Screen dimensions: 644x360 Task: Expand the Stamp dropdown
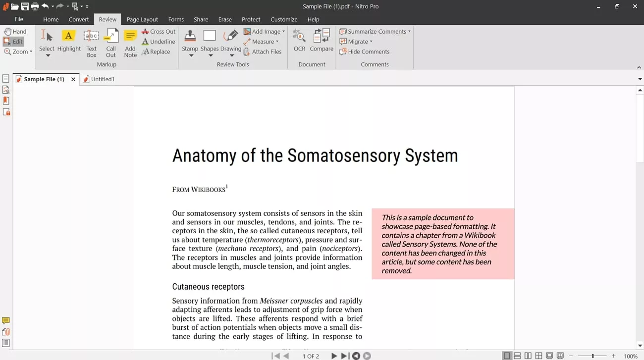(191, 55)
